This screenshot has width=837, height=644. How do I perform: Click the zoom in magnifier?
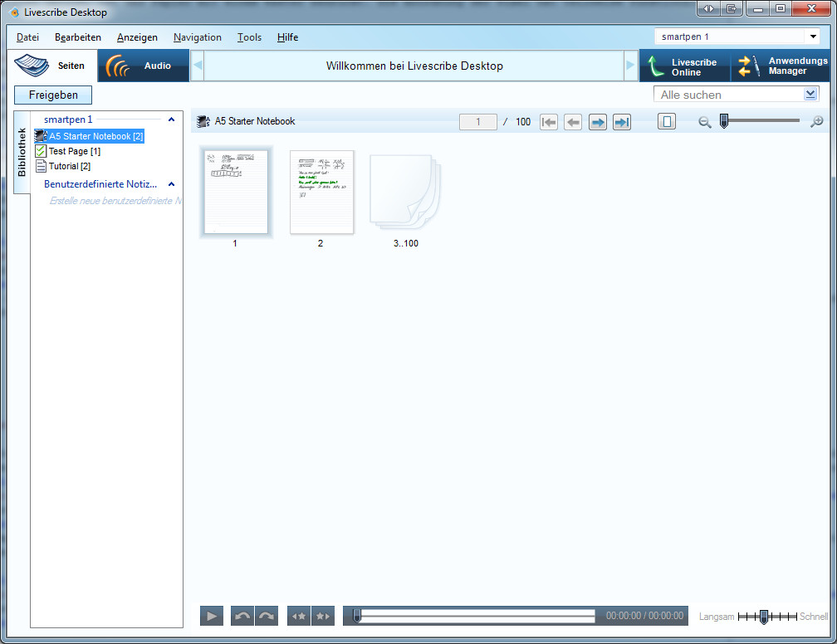click(x=816, y=122)
